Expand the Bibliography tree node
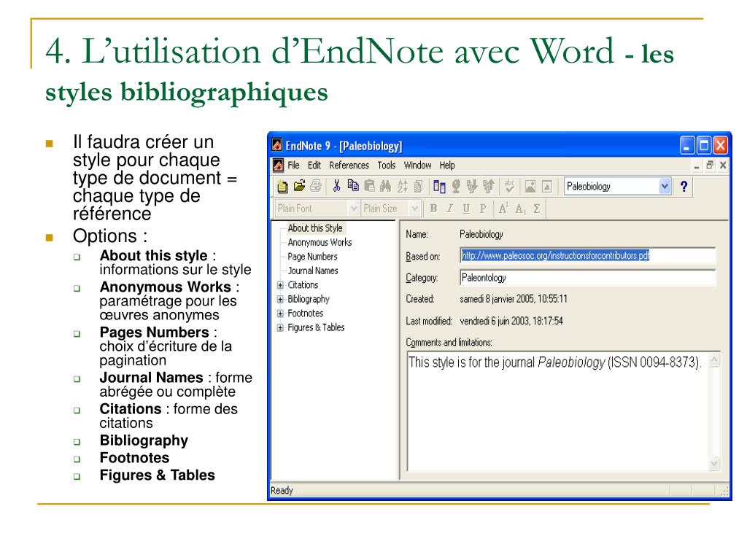The height and width of the screenshot is (560, 747). coord(280,300)
